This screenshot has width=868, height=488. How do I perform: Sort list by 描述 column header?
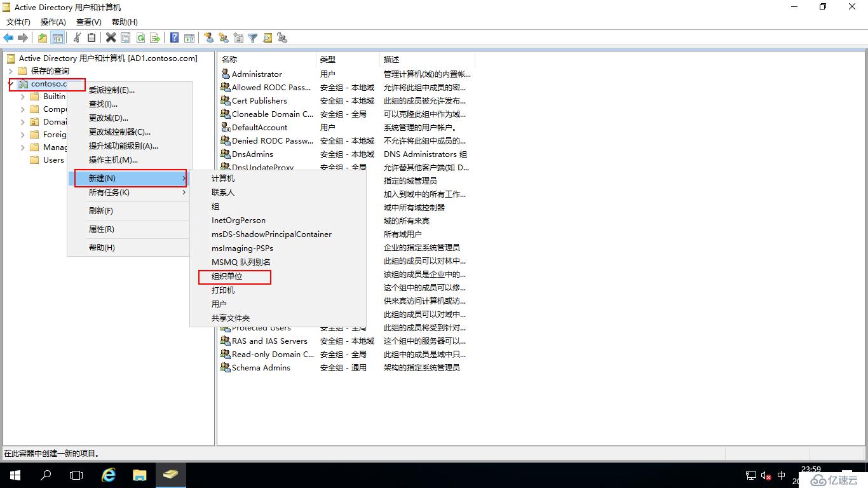[x=427, y=59]
